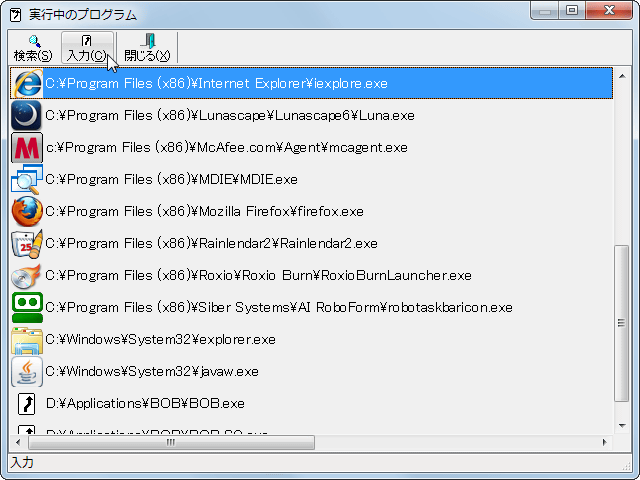Select the RoxioBurnLauncher.exe path row
640x480 pixels.
tap(311, 275)
